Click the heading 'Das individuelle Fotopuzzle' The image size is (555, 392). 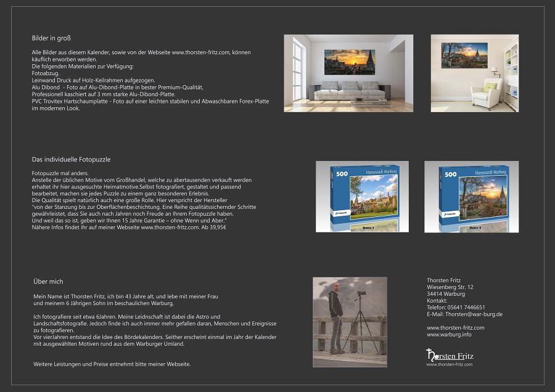coord(71,160)
